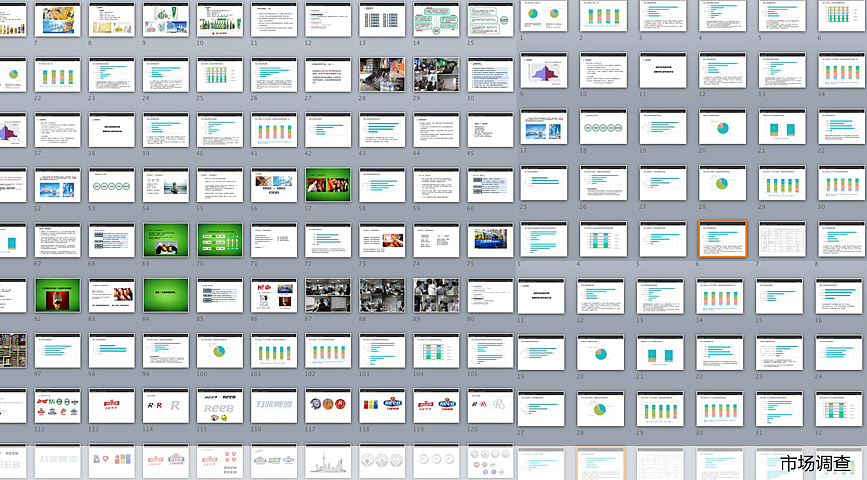Select slide 52 with blue product photos

pos(57,185)
